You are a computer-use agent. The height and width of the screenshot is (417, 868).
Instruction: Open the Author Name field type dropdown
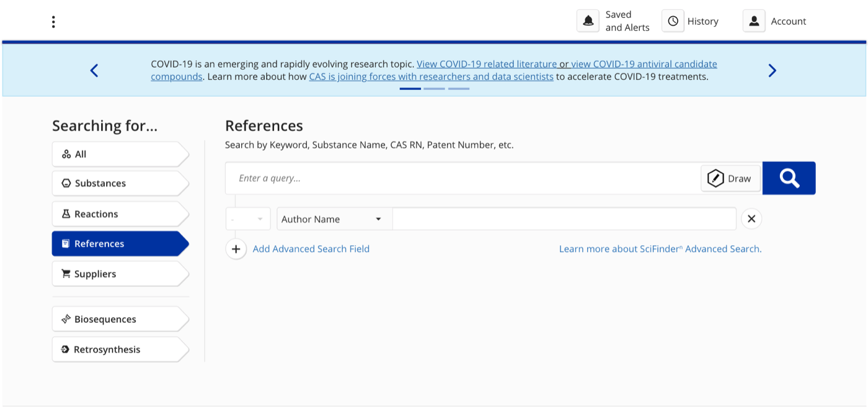coord(334,219)
